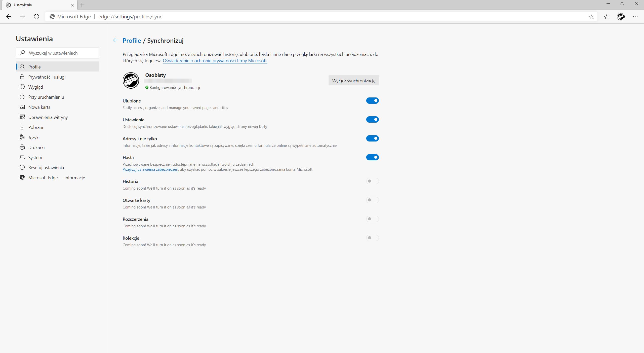The height and width of the screenshot is (353, 644).
Task: Close the Ustawienia tab
Action: [x=72, y=5]
